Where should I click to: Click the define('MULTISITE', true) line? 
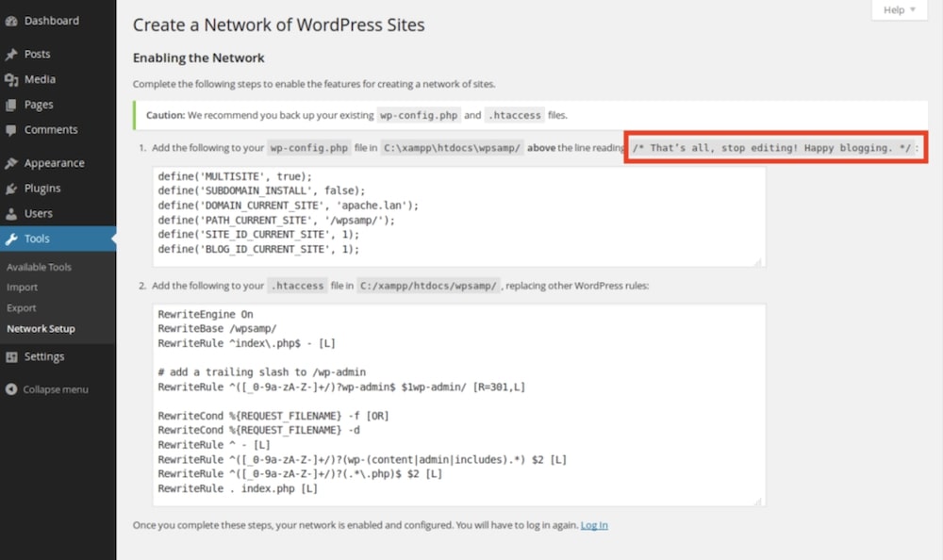tap(235, 176)
